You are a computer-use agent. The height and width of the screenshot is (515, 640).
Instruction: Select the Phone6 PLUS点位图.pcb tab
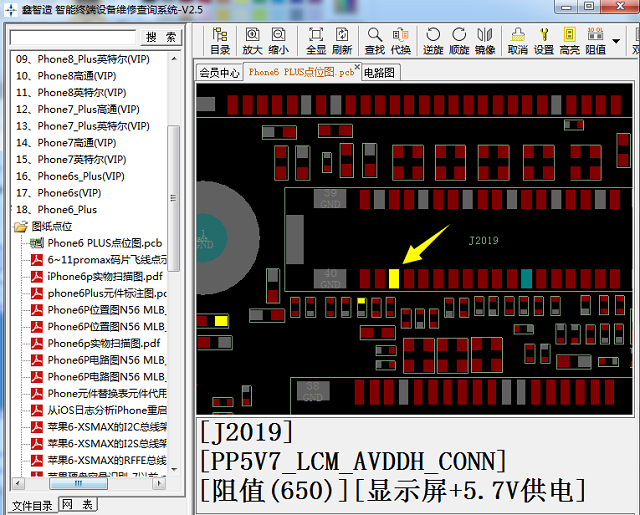pyautogui.click(x=301, y=72)
